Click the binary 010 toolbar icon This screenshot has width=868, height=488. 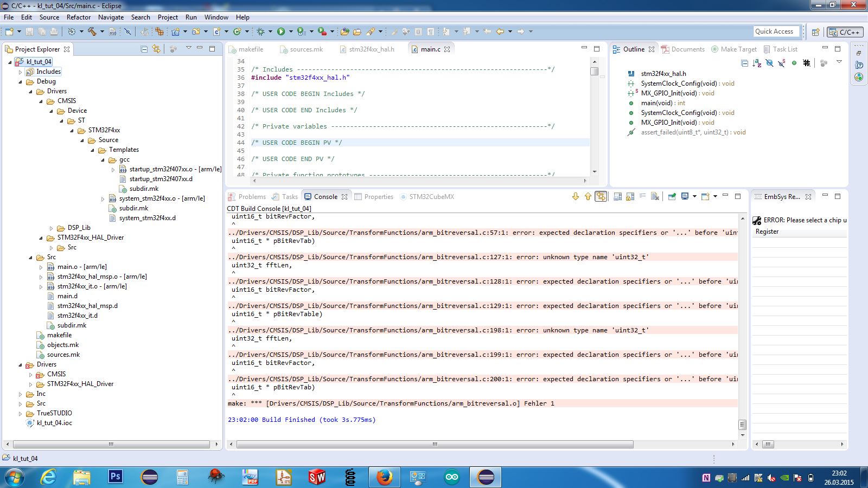point(113,31)
